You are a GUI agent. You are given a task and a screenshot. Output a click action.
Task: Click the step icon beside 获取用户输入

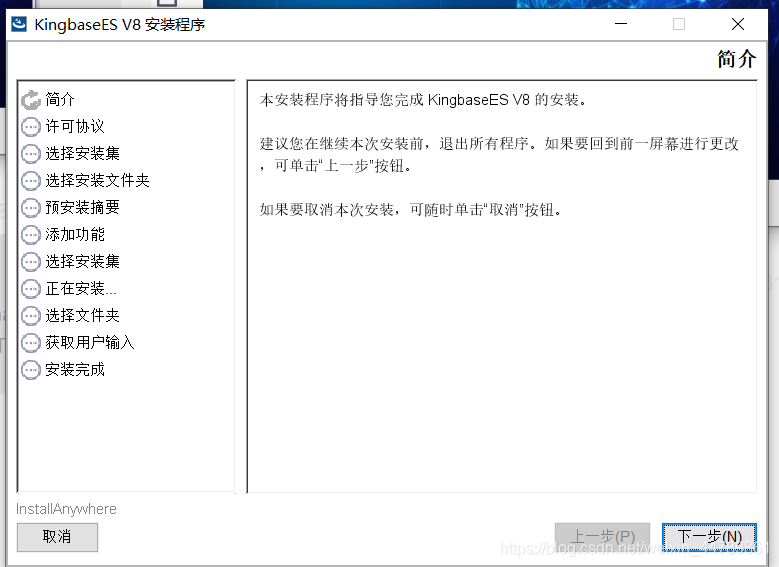[31, 343]
